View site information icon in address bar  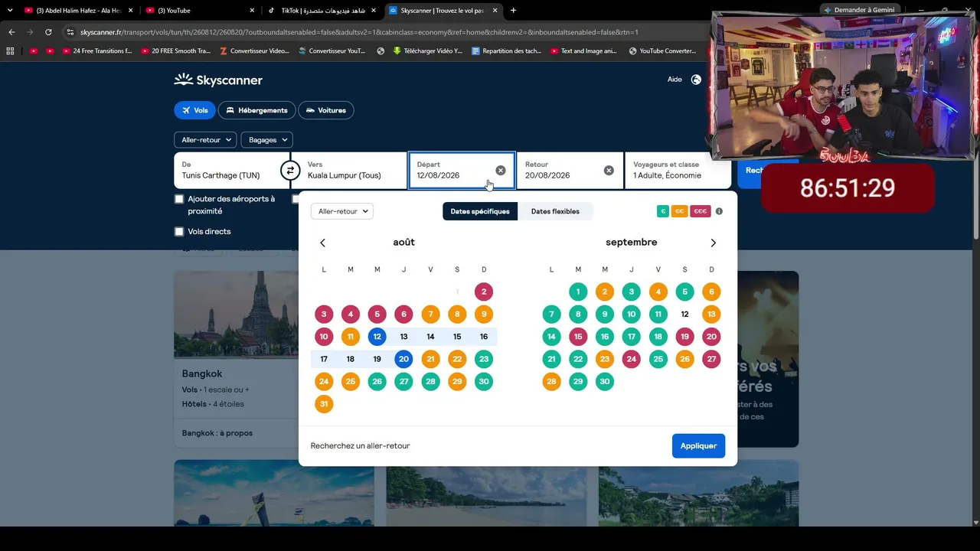(x=70, y=32)
